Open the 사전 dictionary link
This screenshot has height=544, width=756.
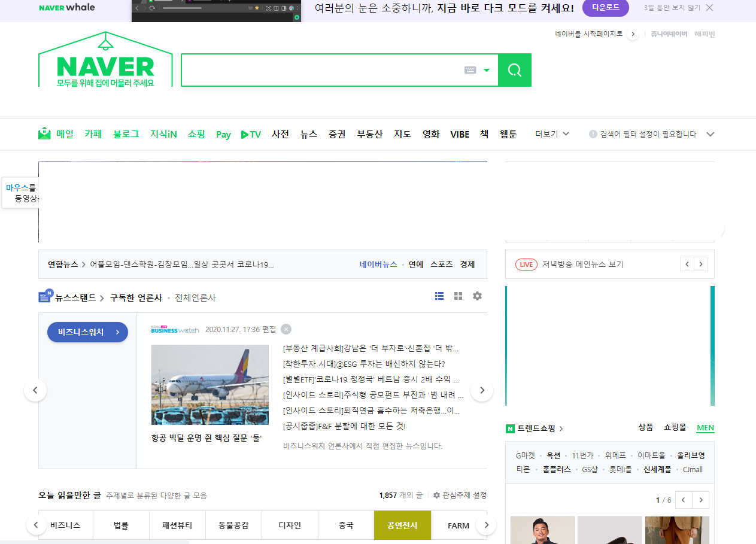pyautogui.click(x=280, y=134)
